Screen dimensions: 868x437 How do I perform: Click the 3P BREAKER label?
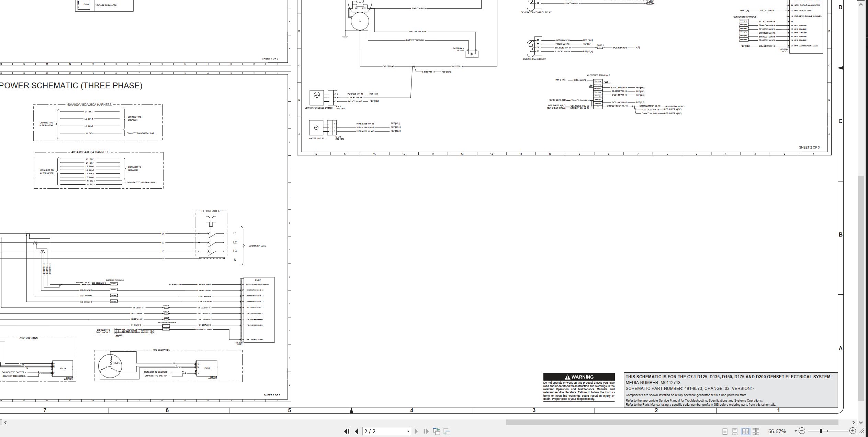point(211,211)
